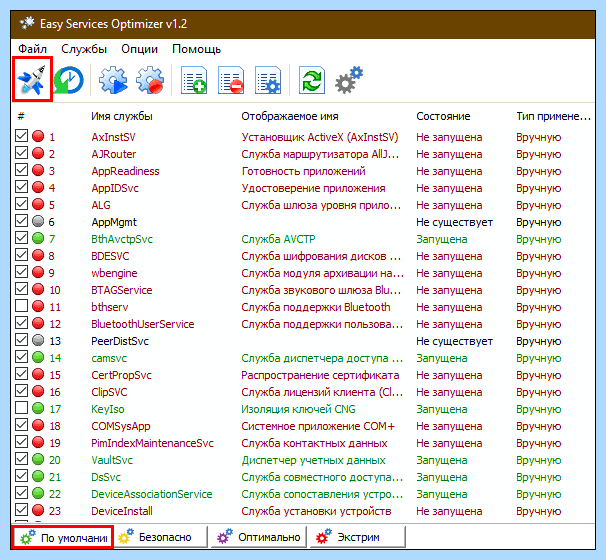Switch to the Экстрим tab

(357, 537)
